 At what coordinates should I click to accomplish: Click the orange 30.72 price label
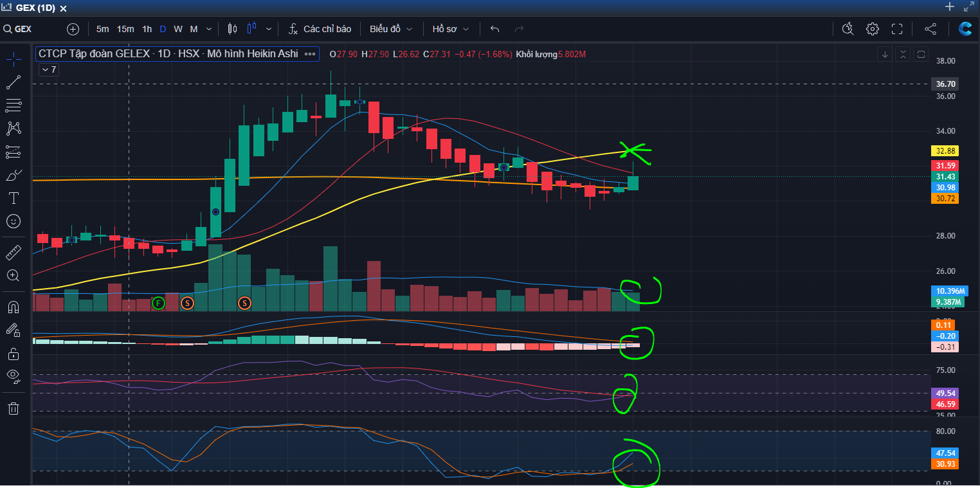click(x=945, y=199)
